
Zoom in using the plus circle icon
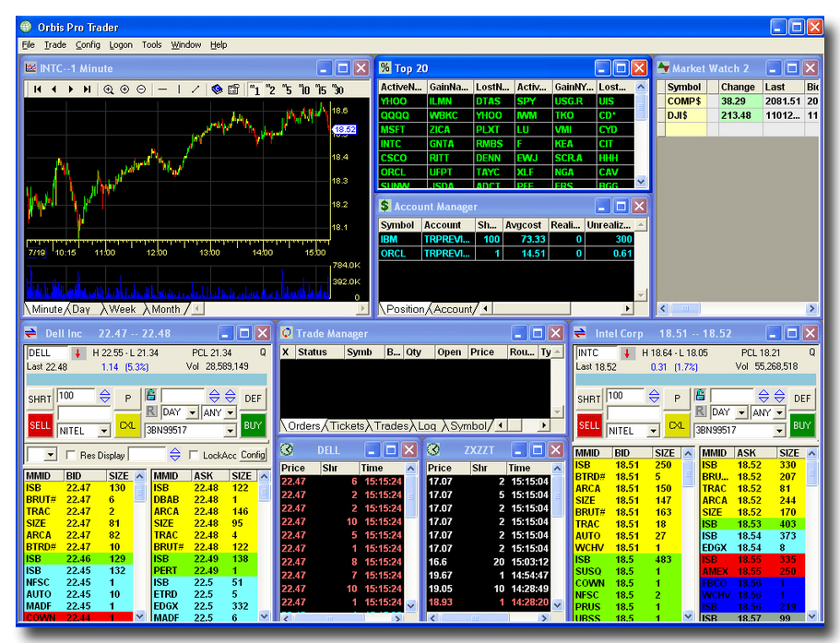[124, 89]
